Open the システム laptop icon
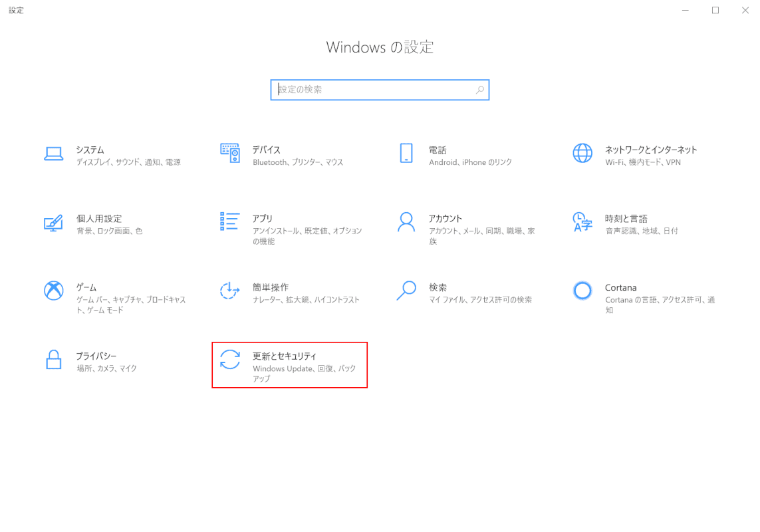The image size is (760, 532). pos(53,154)
